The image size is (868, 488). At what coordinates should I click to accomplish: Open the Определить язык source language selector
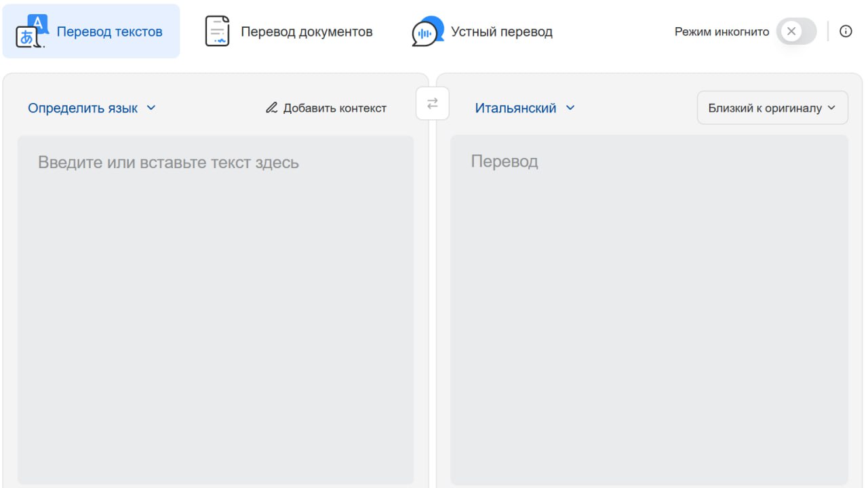pyautogui.click(x=83, y=108)
